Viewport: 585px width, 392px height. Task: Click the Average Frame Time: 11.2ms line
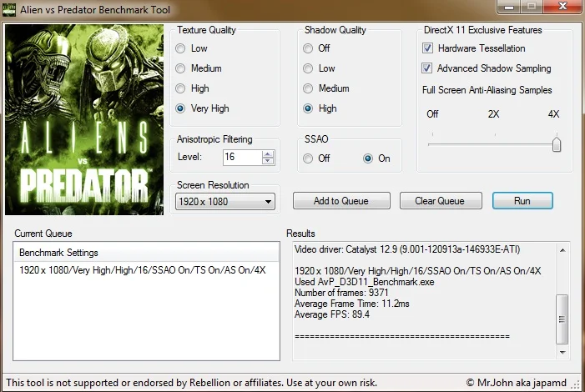pyautogui.click(x=352, y=304)
